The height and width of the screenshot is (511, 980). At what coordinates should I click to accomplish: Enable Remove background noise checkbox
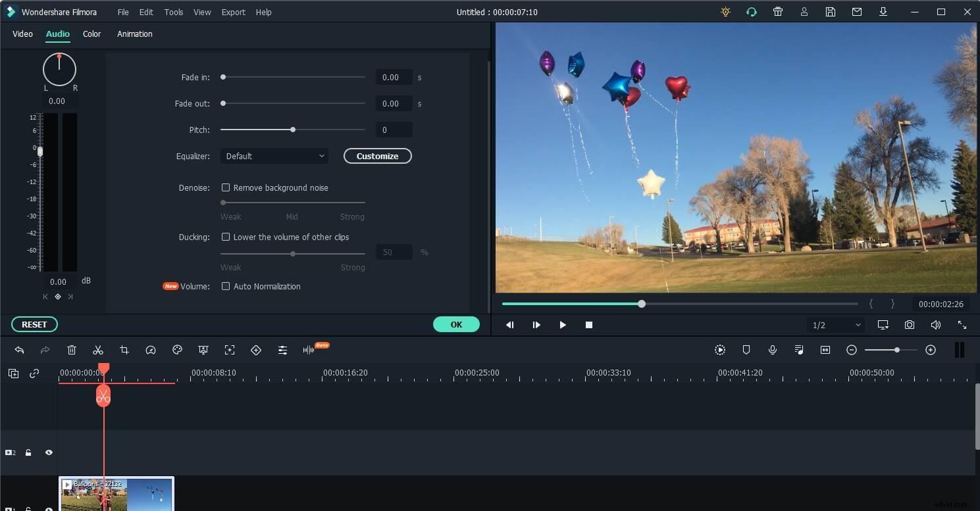226,187
